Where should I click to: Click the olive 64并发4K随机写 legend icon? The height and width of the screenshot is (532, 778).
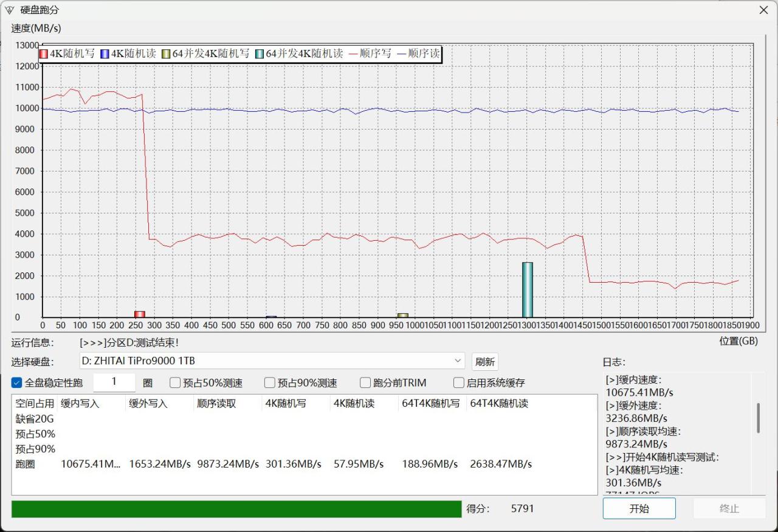(x=166, y=54)
